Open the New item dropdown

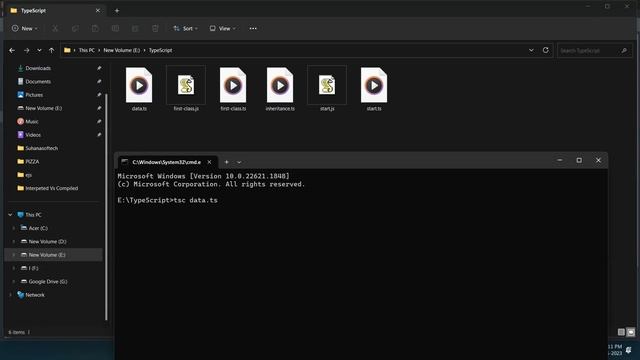tap(24, 29)
